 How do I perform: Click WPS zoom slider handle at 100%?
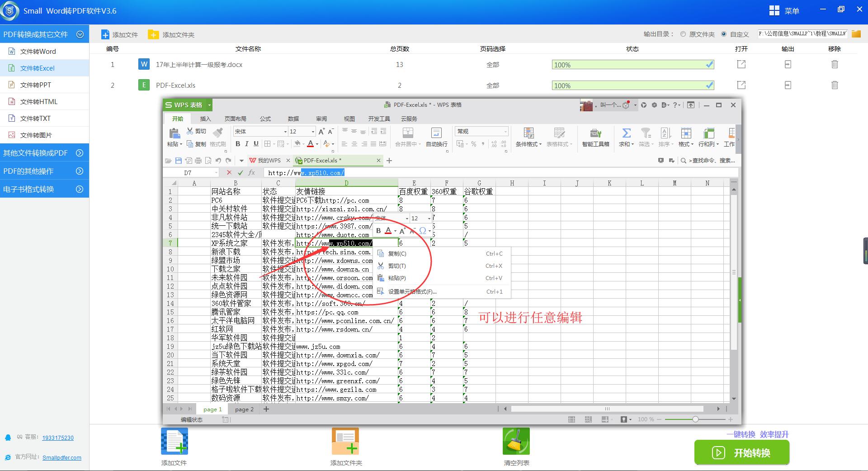coord(695,419)
